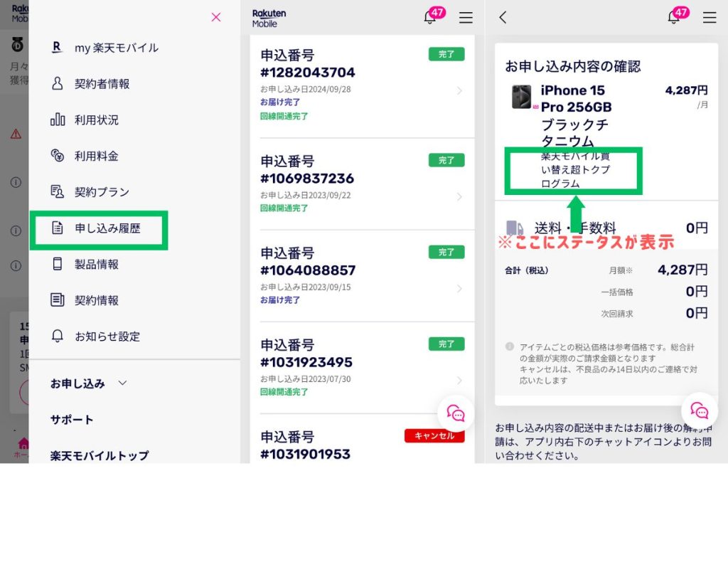This screenshot has height=577, width=728.
Task: Click the document icon beside 申し込み履歴
Action: (x=57, y=228)
